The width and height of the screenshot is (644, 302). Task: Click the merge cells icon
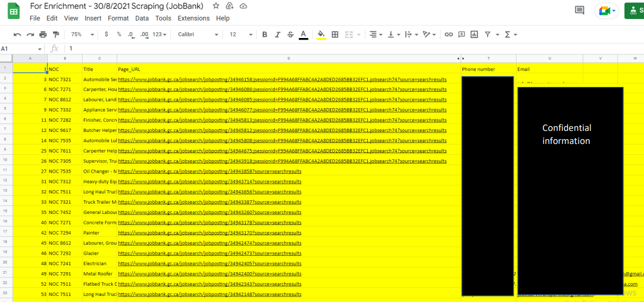tap(349, 35)
